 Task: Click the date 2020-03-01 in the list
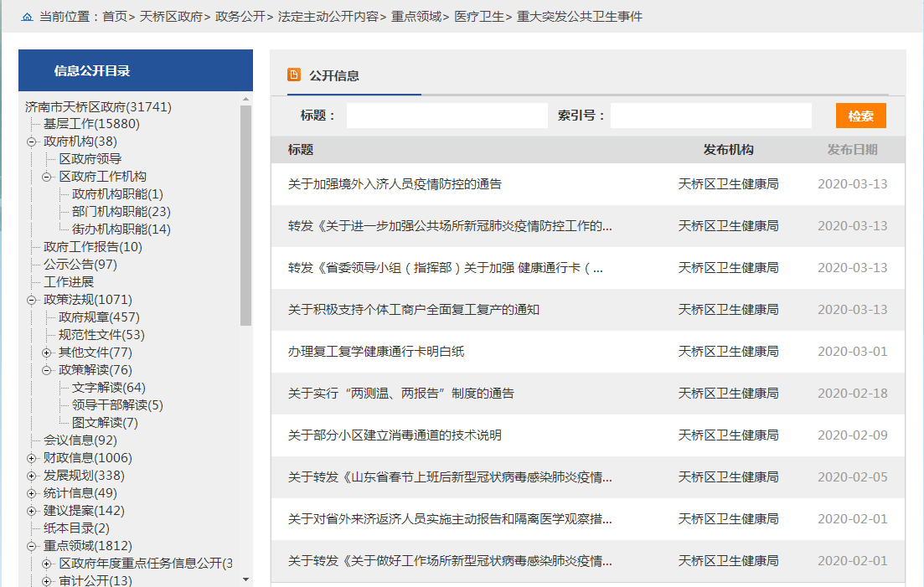pos(852,352)
